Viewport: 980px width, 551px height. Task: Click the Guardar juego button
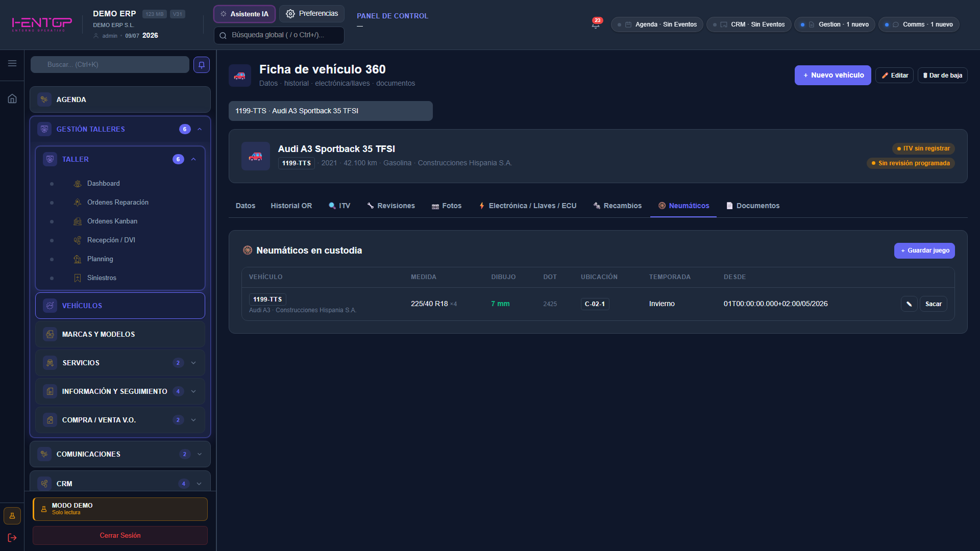pyautogui.click(x=924, y=251)
